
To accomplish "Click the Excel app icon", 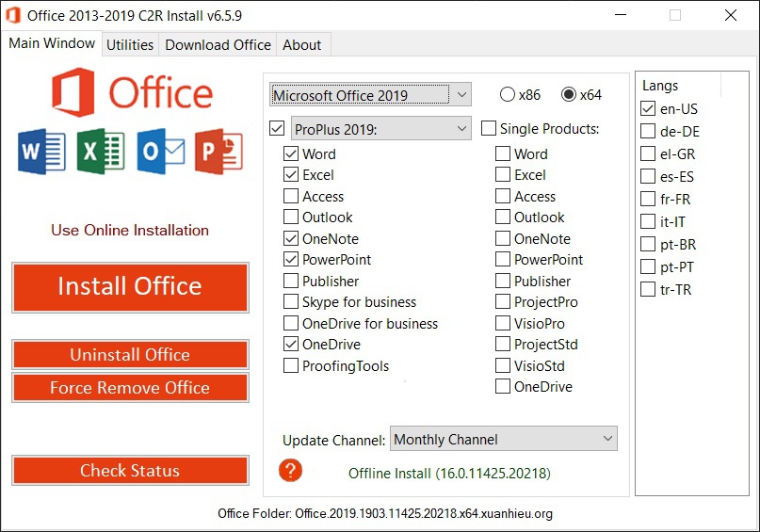I will pyautogui.click(x=101, y=152).
